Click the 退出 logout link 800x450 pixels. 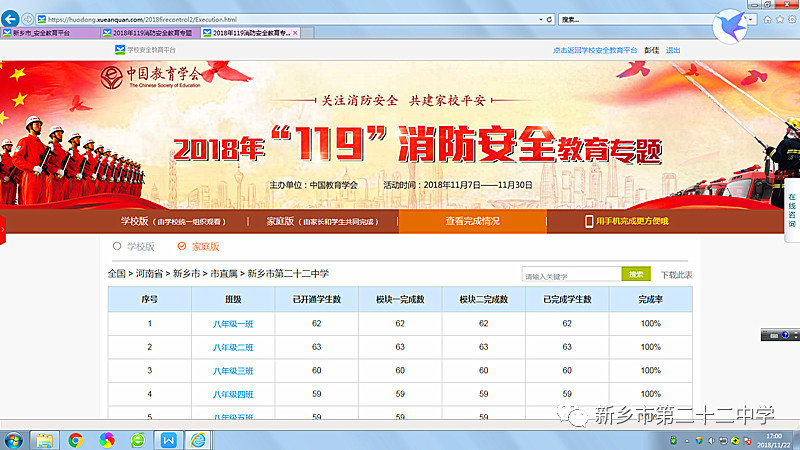tap(673, 51)
